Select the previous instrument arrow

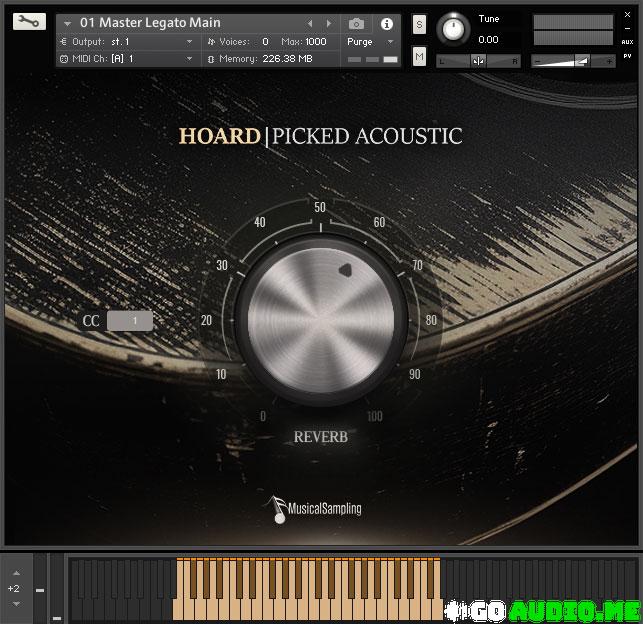[x=310, y=23]
